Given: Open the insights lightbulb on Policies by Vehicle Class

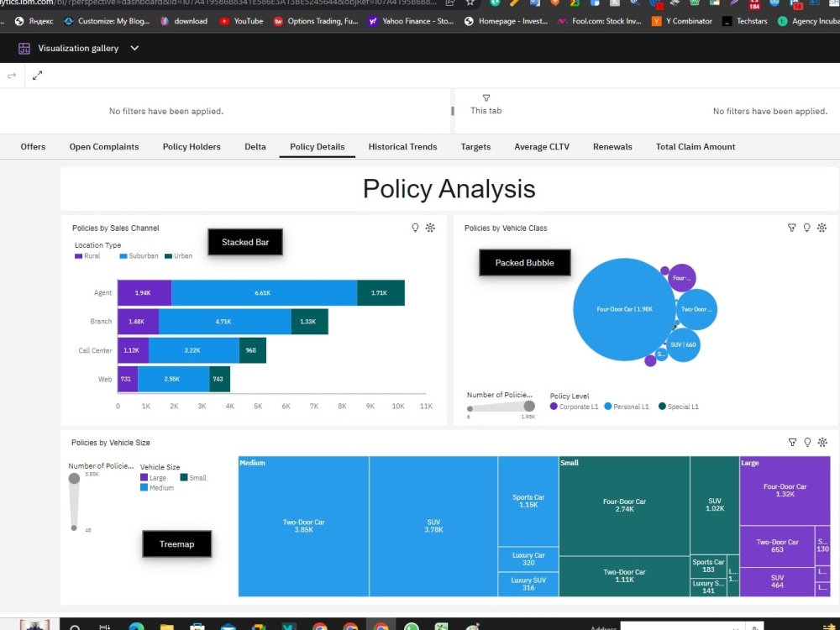Looking at the screenshot, I should pos(806,228).
